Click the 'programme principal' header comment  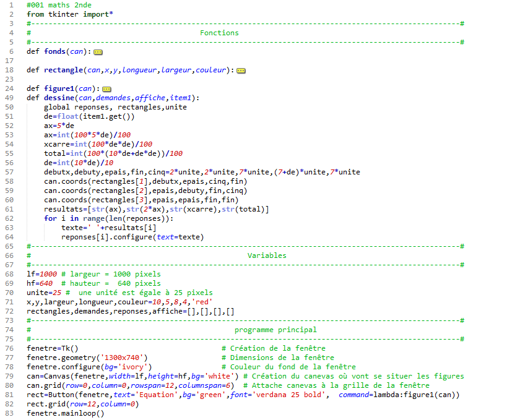click(x=275, y=330)
